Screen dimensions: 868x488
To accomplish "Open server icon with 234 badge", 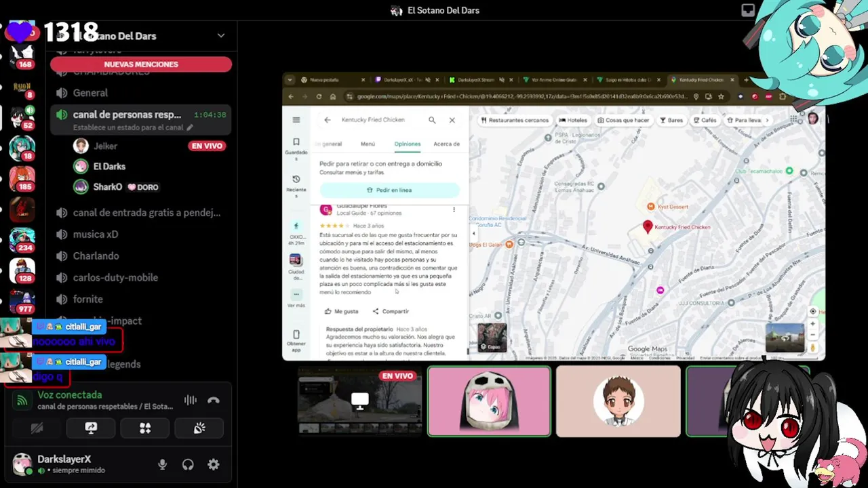I will pyautogui.click(x=22, y=239).
